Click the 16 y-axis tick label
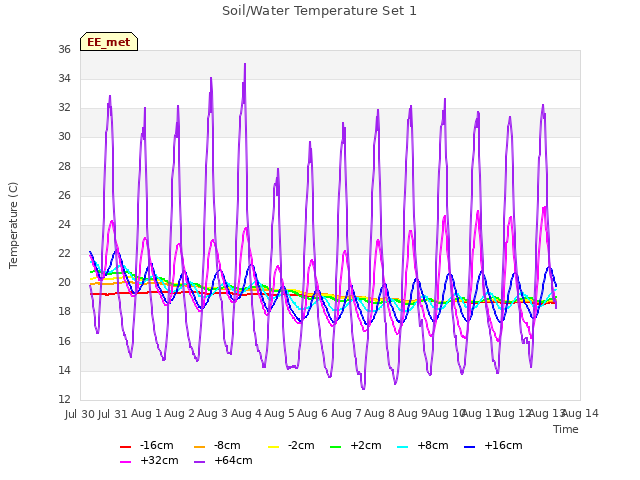Screen dimensions: 640x480 (x=64, y=341)
